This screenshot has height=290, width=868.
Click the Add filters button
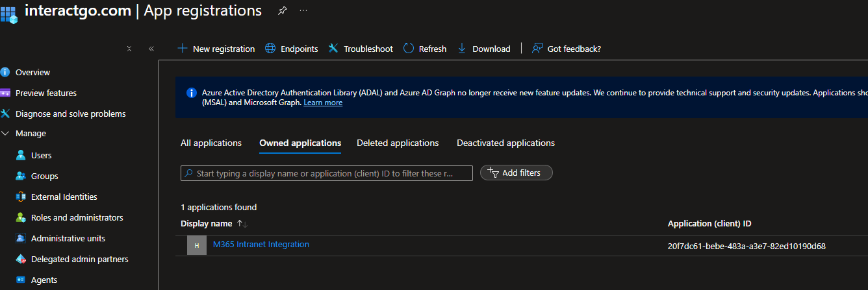point(517,173)
